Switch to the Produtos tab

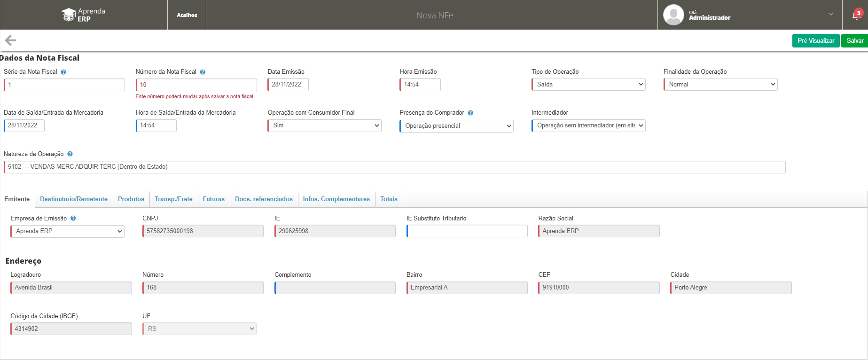tap(131, 199)
